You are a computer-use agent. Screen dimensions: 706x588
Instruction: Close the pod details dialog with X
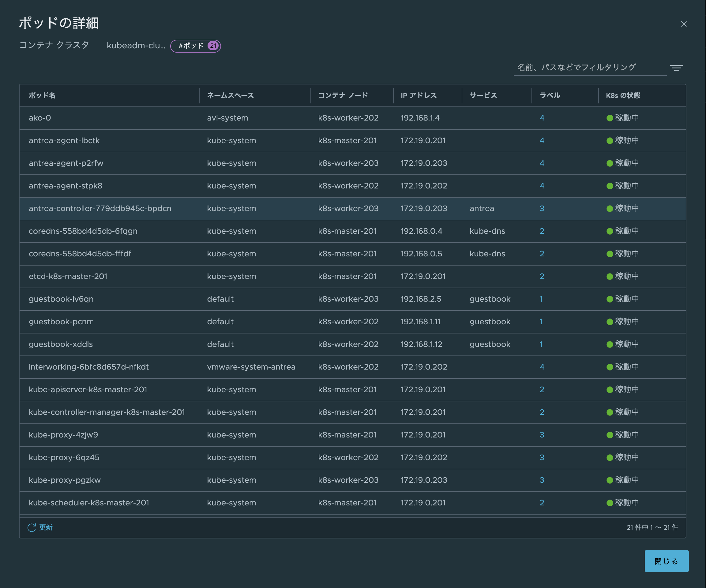683,24
